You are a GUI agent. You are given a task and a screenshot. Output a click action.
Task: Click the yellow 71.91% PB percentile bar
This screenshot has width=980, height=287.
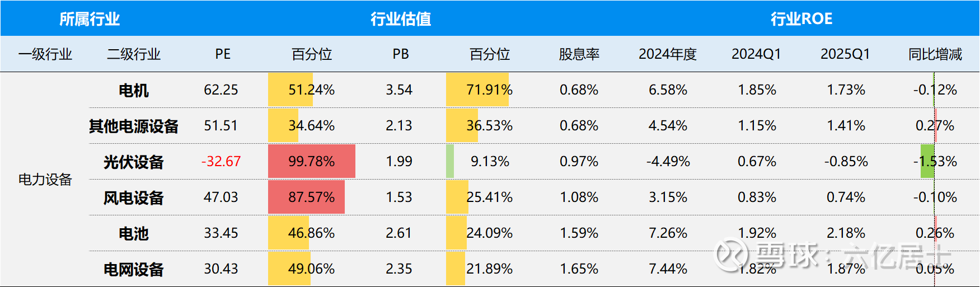point(477,90)
